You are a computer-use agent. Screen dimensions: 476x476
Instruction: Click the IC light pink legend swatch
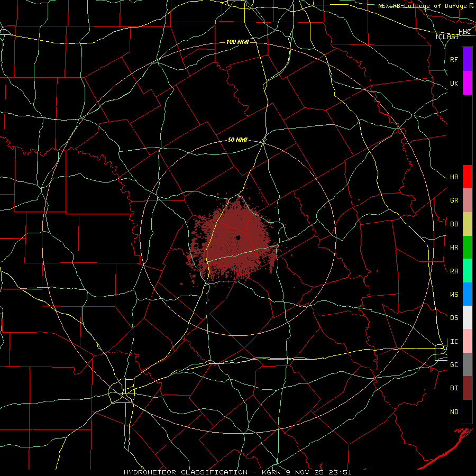[467, 341]
